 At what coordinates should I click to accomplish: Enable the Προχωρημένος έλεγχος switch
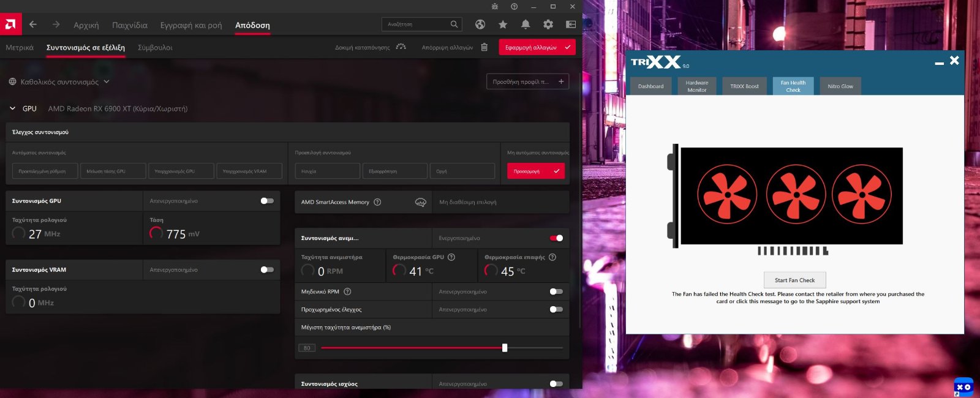pyautogui.click(x=556, y=309)
